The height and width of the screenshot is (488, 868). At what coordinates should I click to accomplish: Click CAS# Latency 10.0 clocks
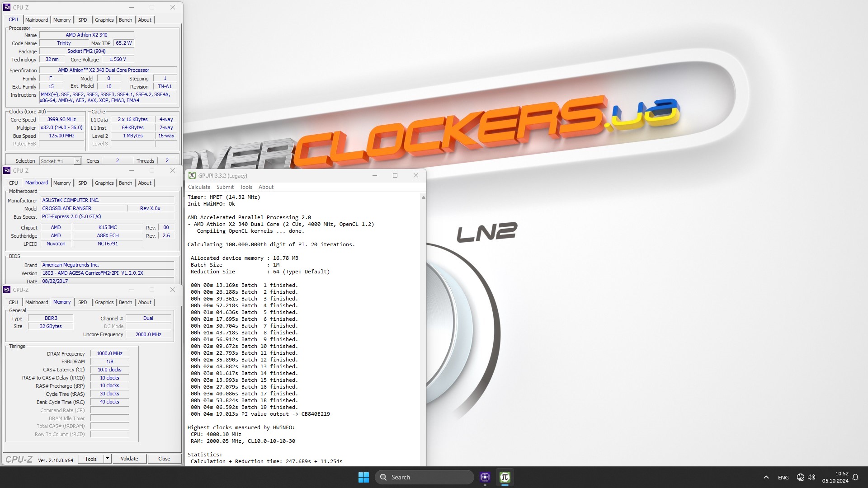tap(109, 370)
